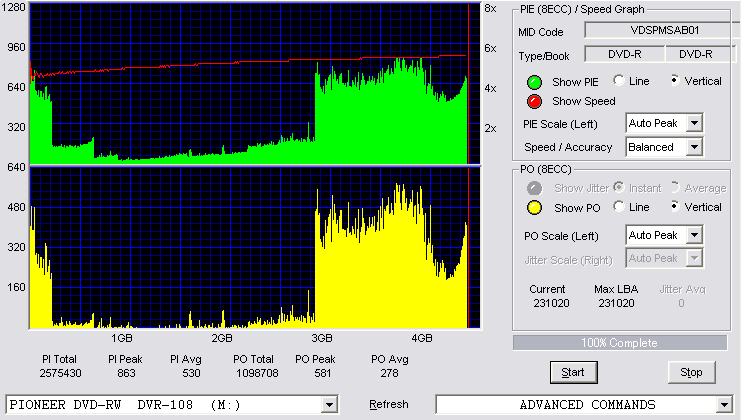Click the gray Show Jitter indicator
Image resolution: width=742 pixels, height=420 pixels.
[534, 188]
